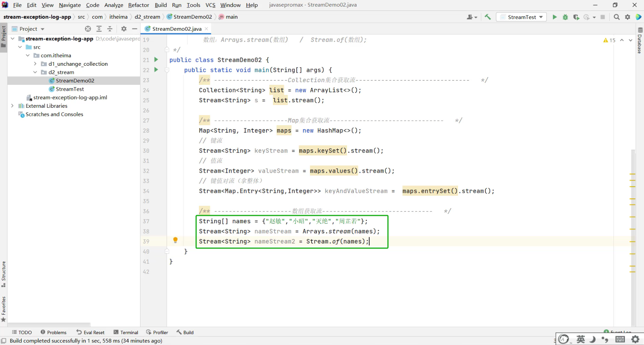644x345 pixels.
Task: Click the Eval Reset button
Action: click(x=91, y=333)
